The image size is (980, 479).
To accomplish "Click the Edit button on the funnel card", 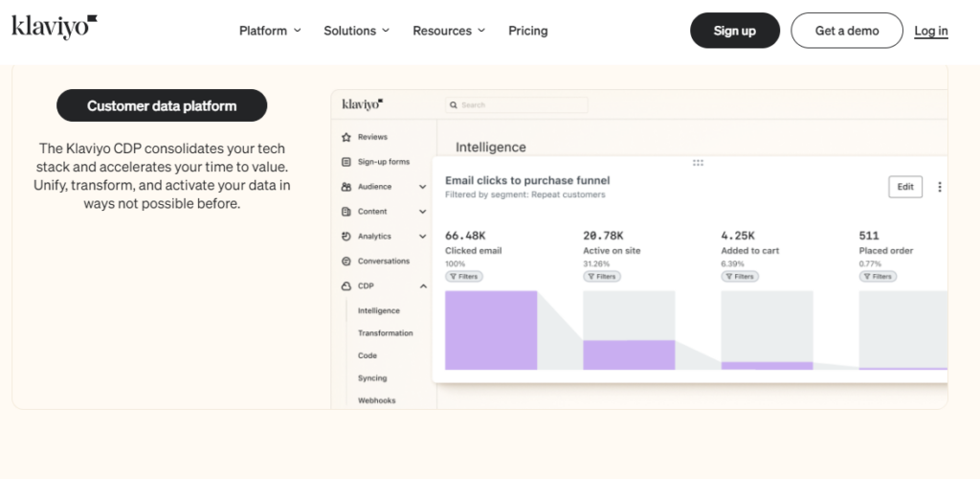I will (x=905, y=187).
